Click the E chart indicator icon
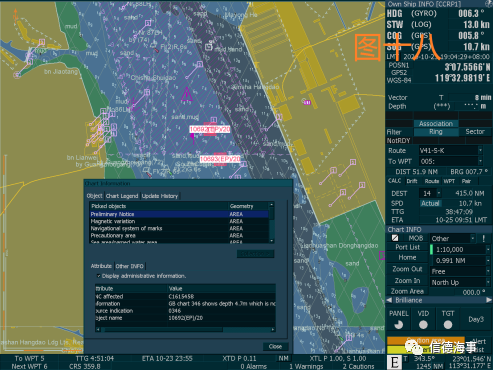 395,362
